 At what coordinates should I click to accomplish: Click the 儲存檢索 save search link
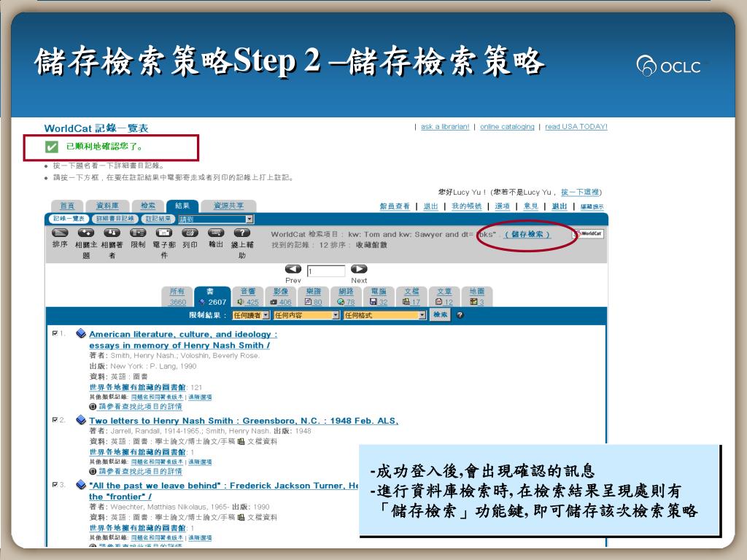click(x=527, y=234)
